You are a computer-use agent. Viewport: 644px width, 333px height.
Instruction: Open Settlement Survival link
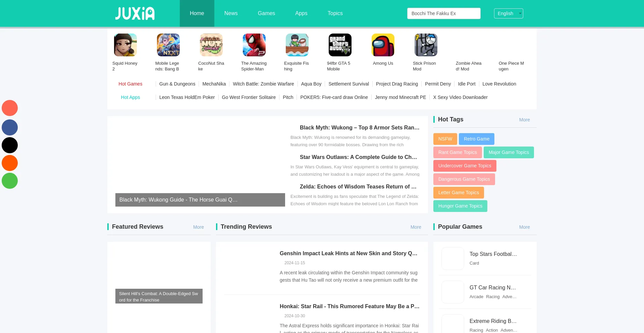(x=348, y=84)
